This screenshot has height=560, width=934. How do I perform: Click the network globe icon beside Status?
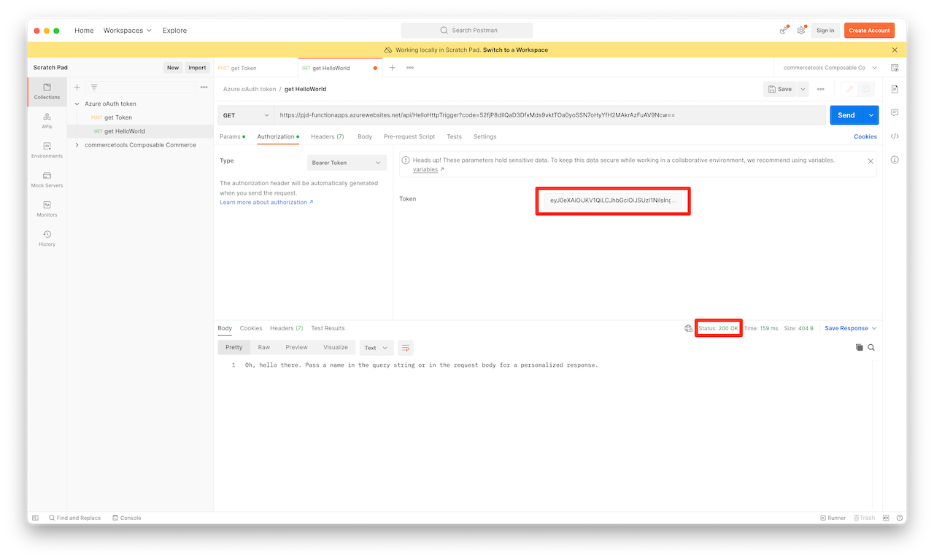tap(688, 328)
